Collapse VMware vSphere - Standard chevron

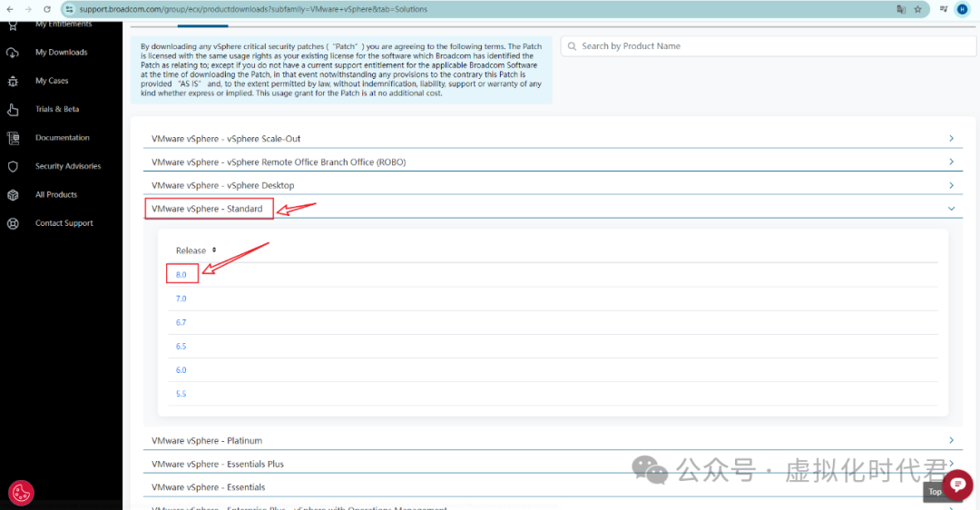[x=951, y=209]
